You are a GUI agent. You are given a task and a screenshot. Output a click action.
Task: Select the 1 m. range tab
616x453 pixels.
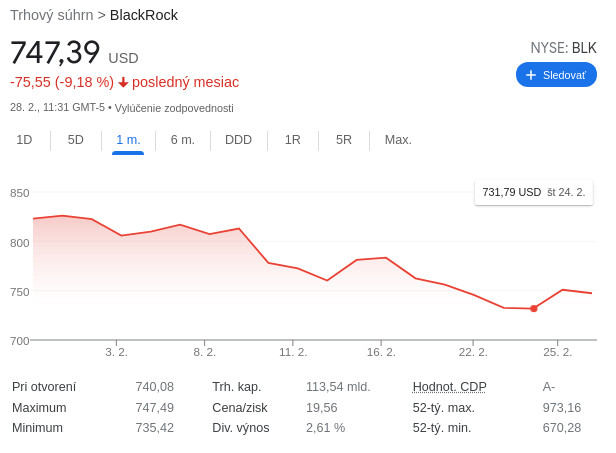click(x=128, y=140)
